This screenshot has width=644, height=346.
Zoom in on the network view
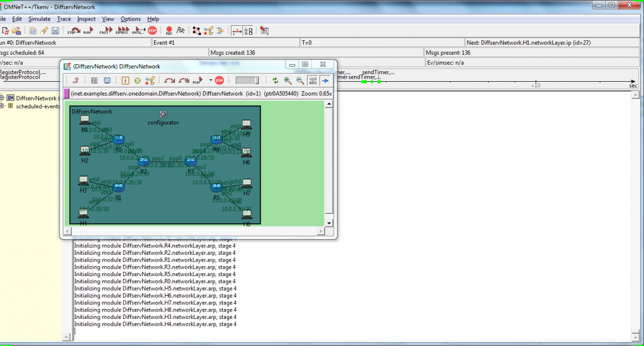(x=287, y=81)
